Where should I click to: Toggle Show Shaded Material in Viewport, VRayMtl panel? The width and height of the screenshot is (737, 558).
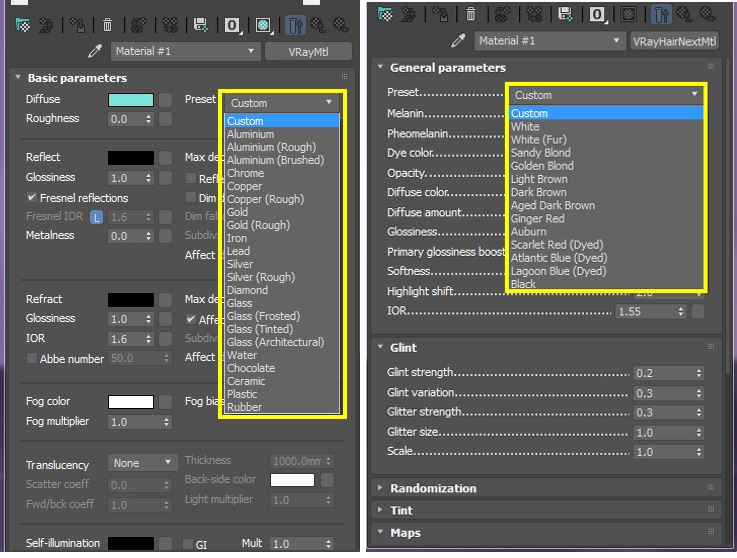coord(264,25)
